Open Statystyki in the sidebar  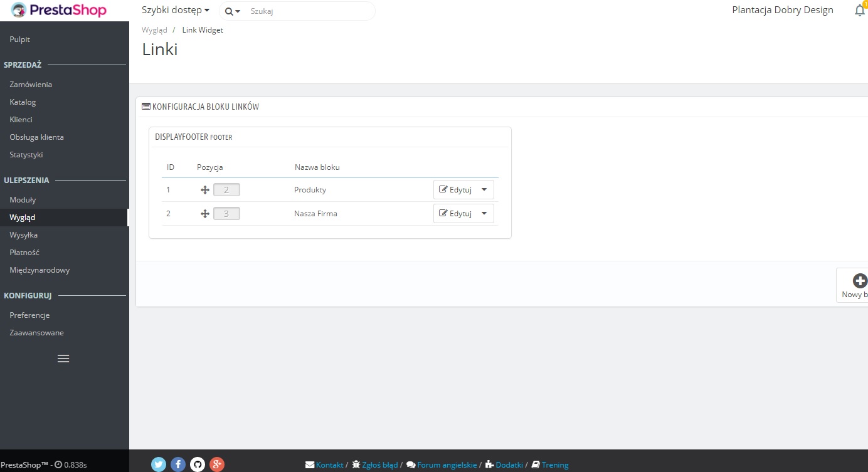[26, 155]
